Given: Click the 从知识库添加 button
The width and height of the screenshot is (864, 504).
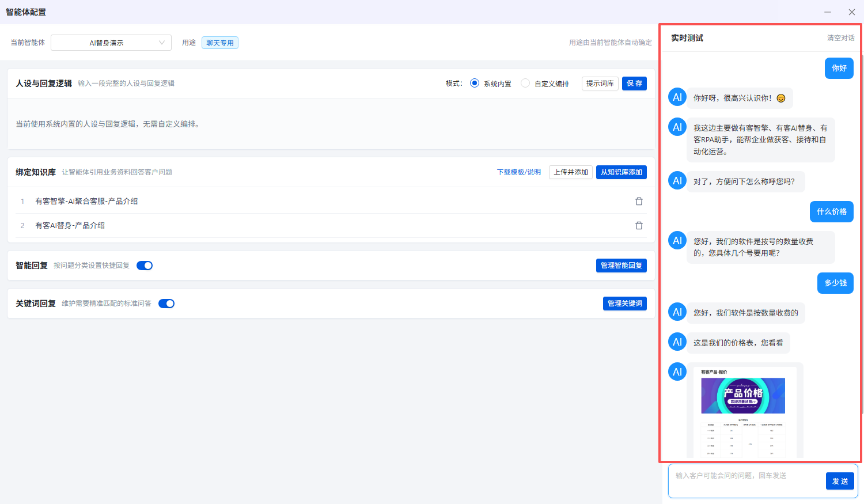Looking at the screenshot, I should coord(622,172).
